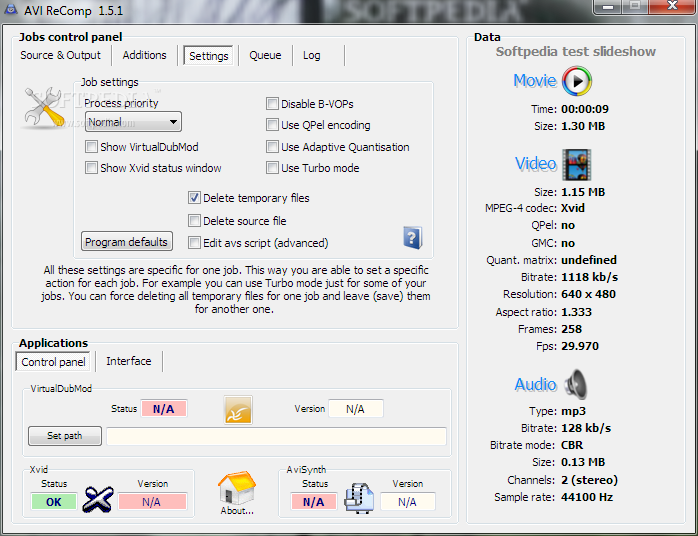Click the AviSynth Status N/A box
The image size is (698, 536).
tap(314, 502)
